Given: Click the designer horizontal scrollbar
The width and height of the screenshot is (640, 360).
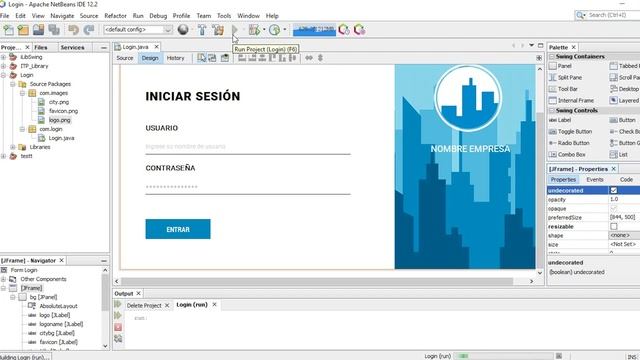Looking at the screenshot, I should pyautogui.click(x=317, y=281).
